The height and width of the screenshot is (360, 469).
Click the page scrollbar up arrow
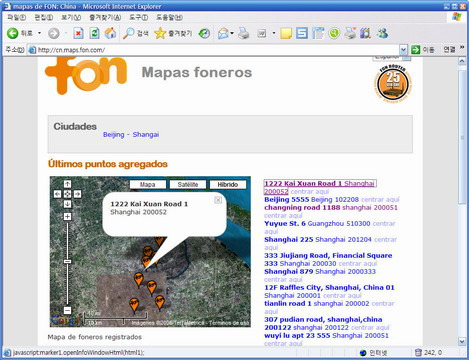coord(462,61)
